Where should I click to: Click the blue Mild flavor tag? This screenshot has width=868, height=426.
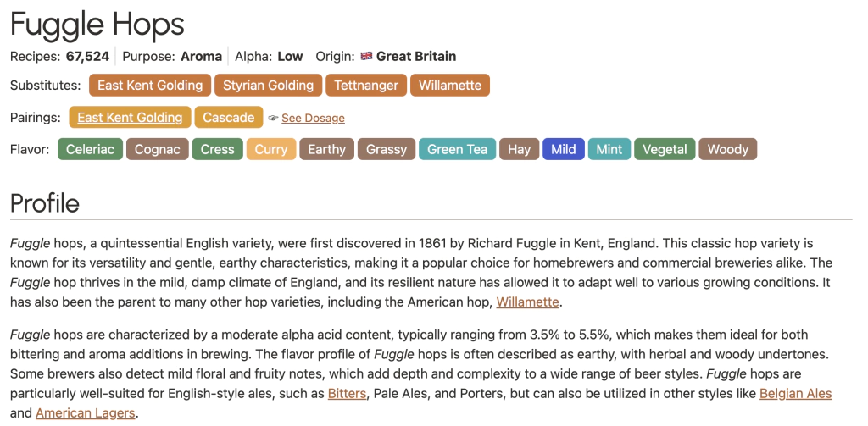[x=563, y=150]
